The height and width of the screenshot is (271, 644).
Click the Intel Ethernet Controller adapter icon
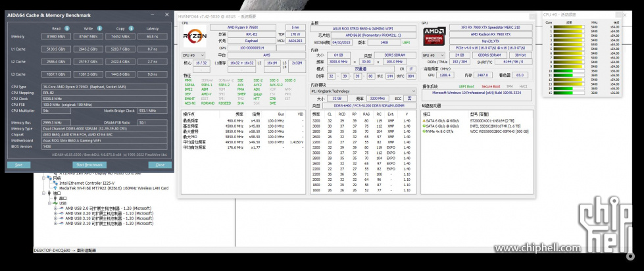coord(55,183)
